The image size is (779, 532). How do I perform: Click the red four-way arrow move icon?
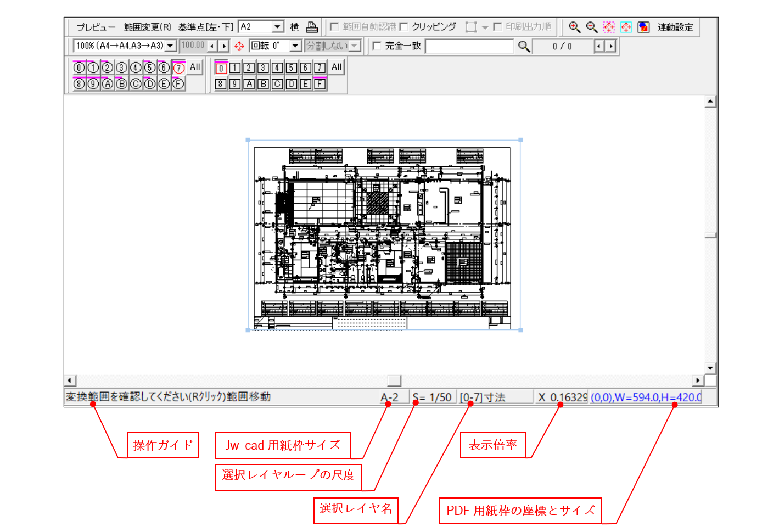239,46
